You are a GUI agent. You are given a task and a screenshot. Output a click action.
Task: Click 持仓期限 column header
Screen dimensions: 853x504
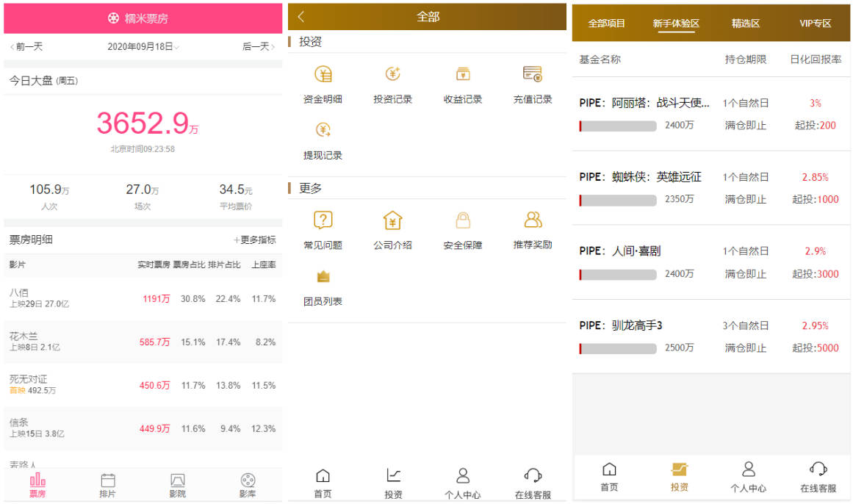746,60
